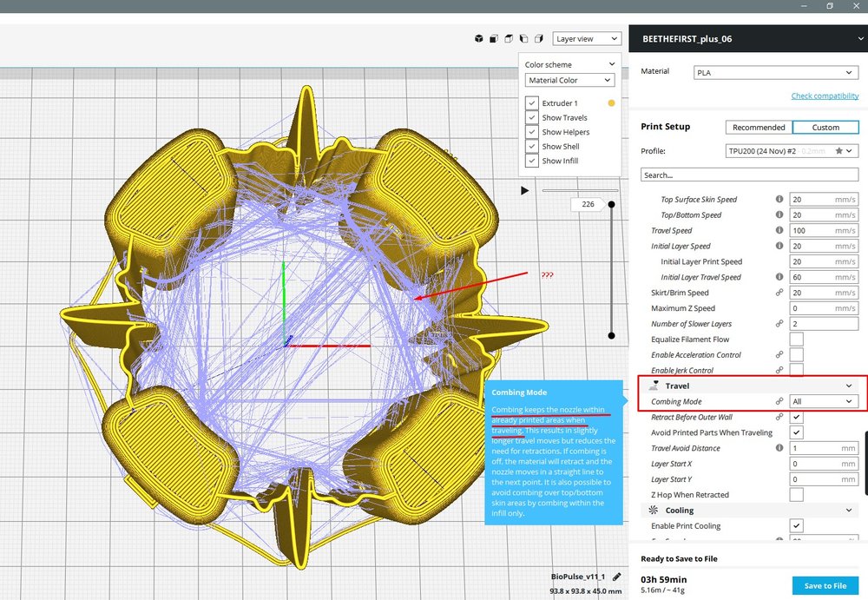868x600 pixels.
Task: Switch to the 3D perspective view cube icon
Action: (x=479, y=39)
